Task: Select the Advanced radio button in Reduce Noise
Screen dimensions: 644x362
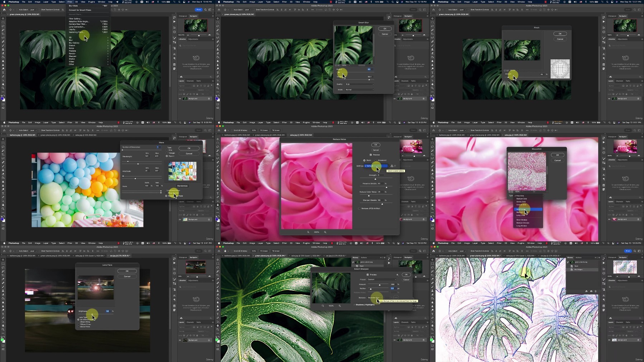Action: (376, 160)
